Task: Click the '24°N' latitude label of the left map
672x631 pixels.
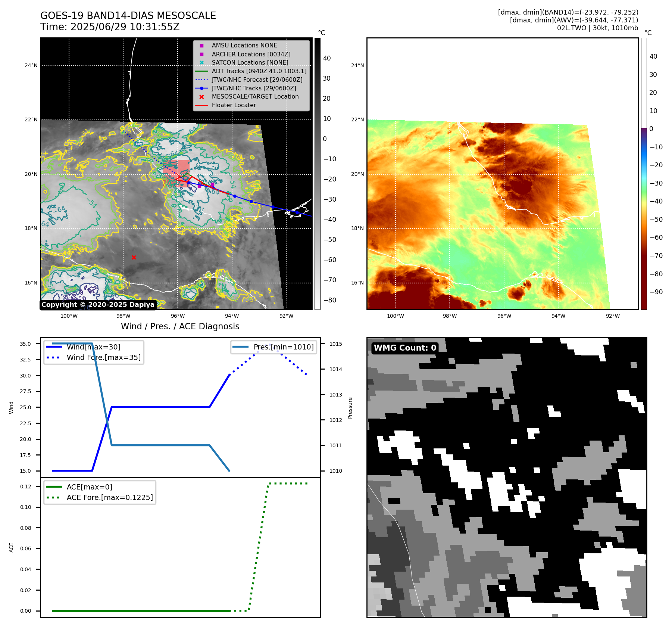Action: point(31,65)
